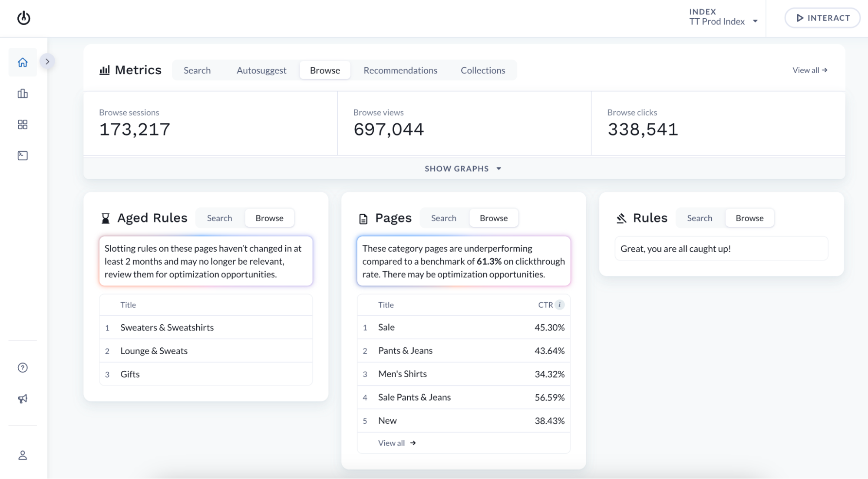Select Browse tab in Pages card
Viewport: 868px width, 479px height.
(494, 218)
